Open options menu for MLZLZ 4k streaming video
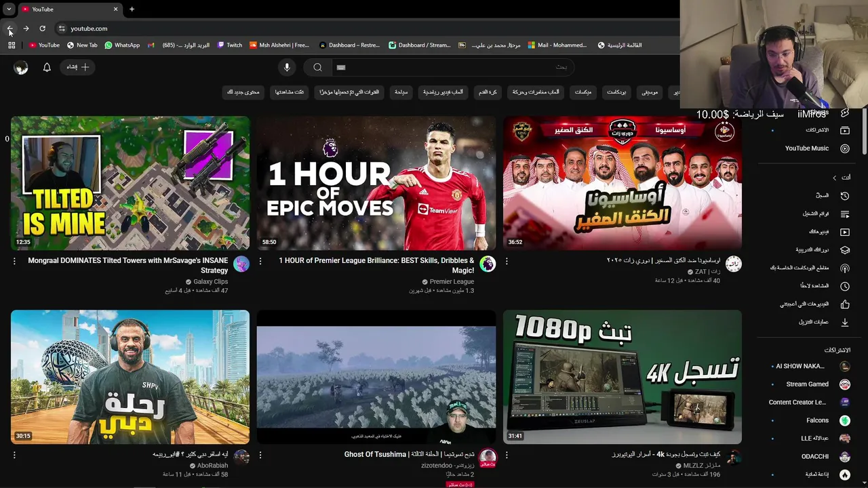 507,455
